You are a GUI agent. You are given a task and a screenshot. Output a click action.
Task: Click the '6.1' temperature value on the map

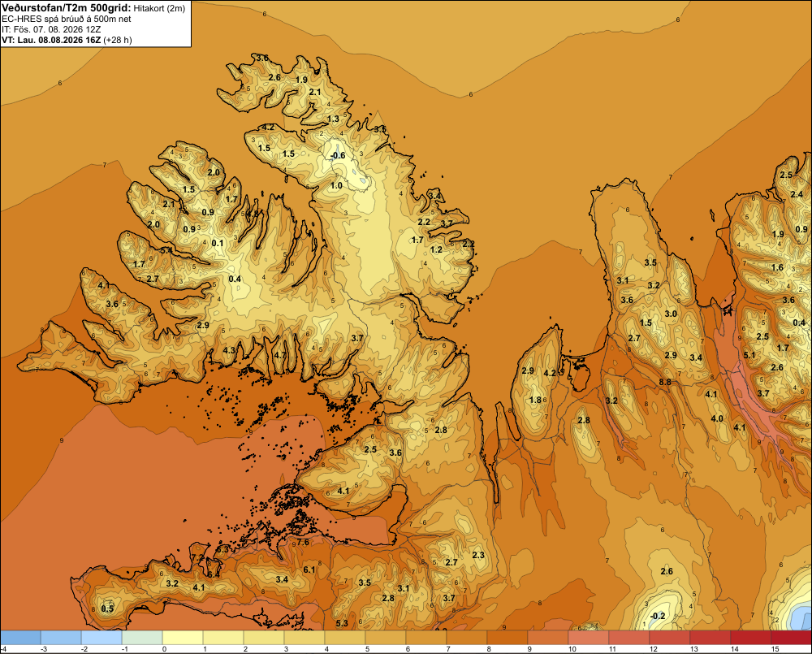point(309,570)
